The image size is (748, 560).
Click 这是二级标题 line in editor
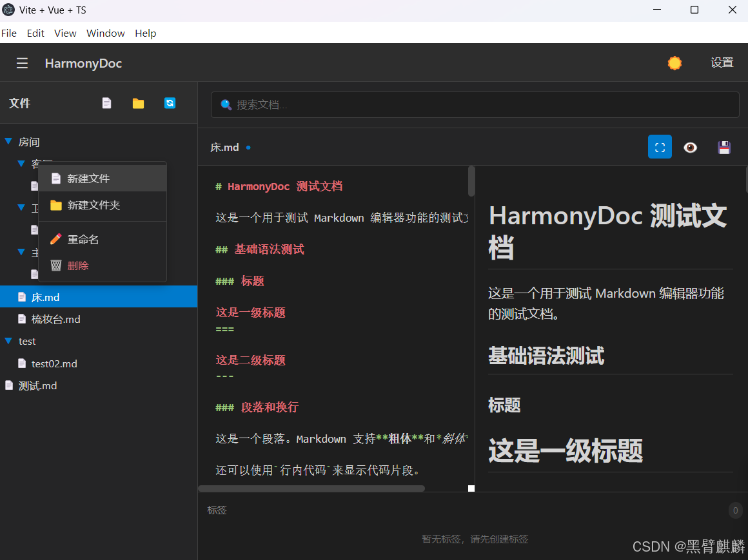point(250,360)
